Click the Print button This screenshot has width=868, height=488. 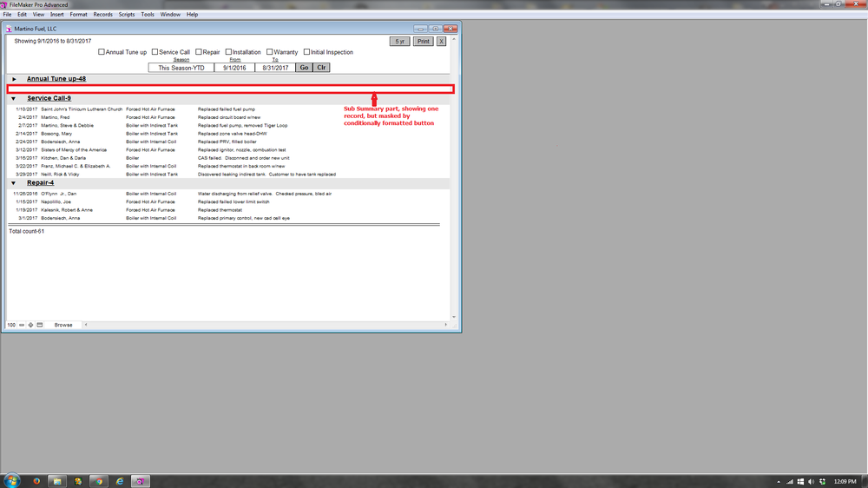[423, 42]
